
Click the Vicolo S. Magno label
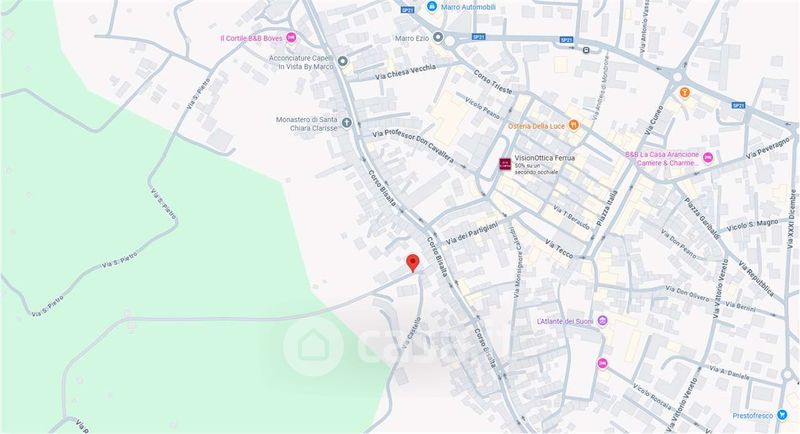click(x=753, y=224)
